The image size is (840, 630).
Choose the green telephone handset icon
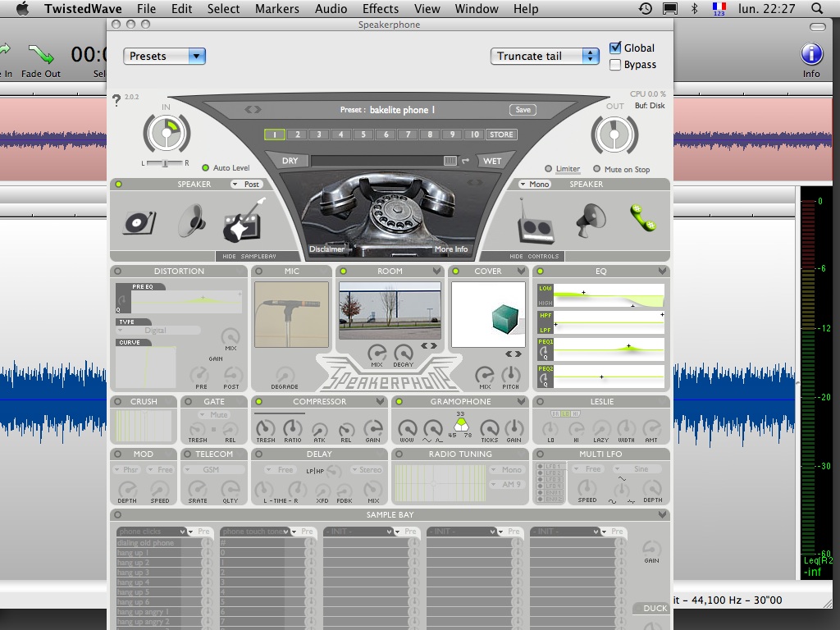(x=643, y=217)
